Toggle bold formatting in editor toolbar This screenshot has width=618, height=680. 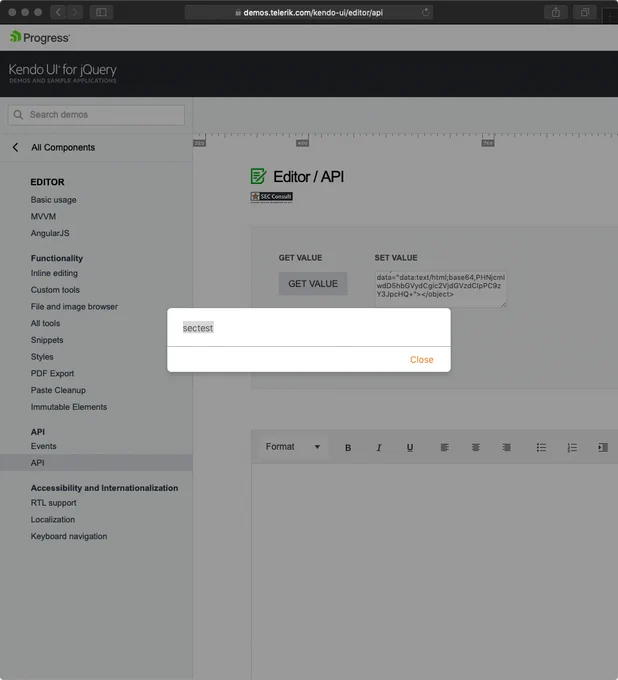[348, 448]
